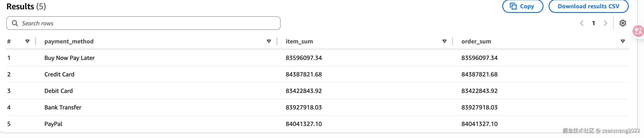The width and height of the screenshot is (644, 138).
Task: Click the Bank Transfer item_sum value 83927918.03
Action: click(304, 108)
